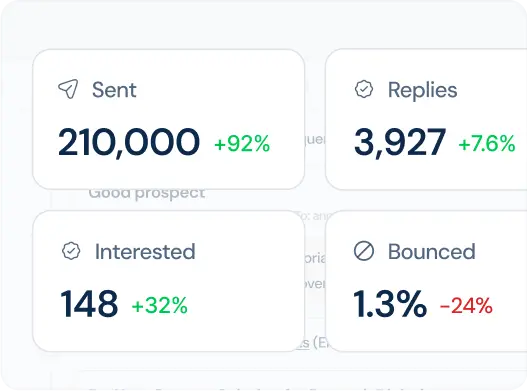Image resolution: width=527 pixels, height=391 pixels.
Task: Click the Replies verified badge icon
Action: point(364,89)
